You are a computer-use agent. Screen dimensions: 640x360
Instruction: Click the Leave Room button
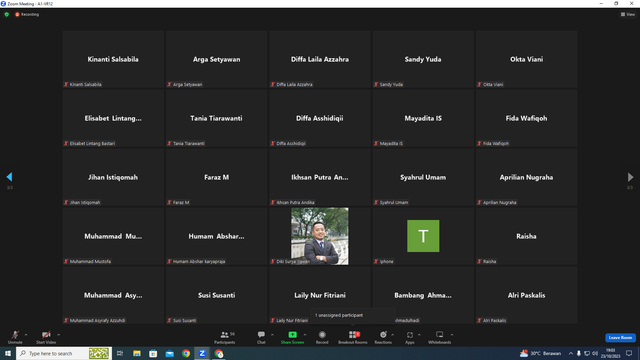620,338
